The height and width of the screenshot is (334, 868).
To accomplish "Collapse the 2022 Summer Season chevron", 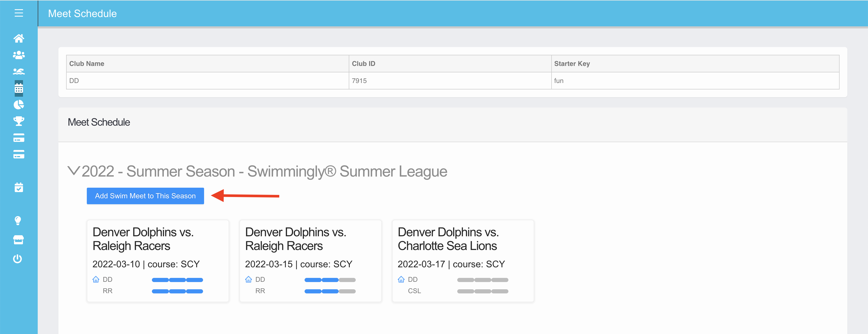I will coord(74,171).
